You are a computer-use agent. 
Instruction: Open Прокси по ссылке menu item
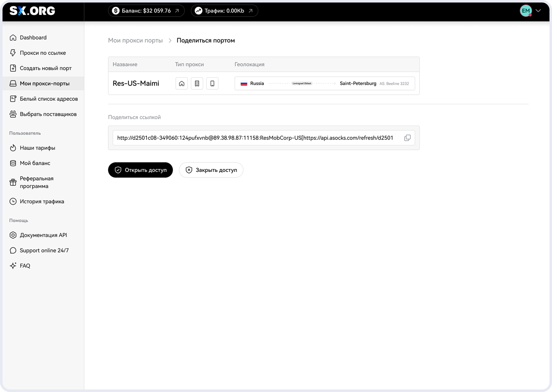[x=43, y=53]
